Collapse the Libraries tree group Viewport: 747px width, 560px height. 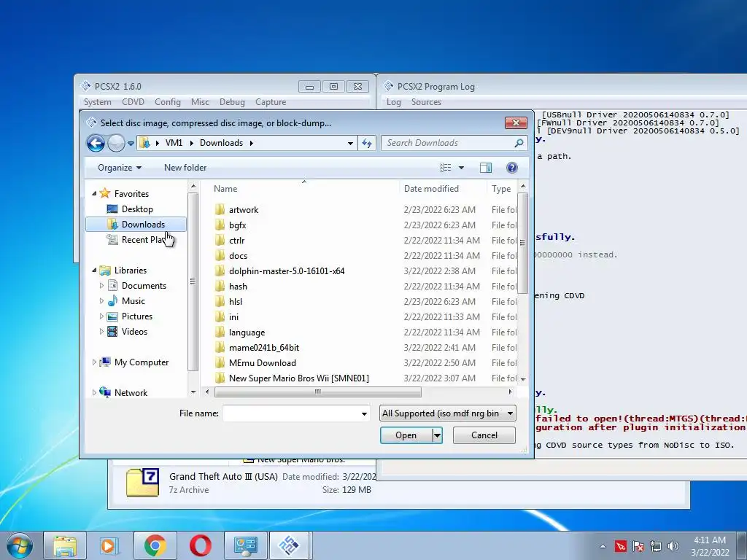point(94,270)
